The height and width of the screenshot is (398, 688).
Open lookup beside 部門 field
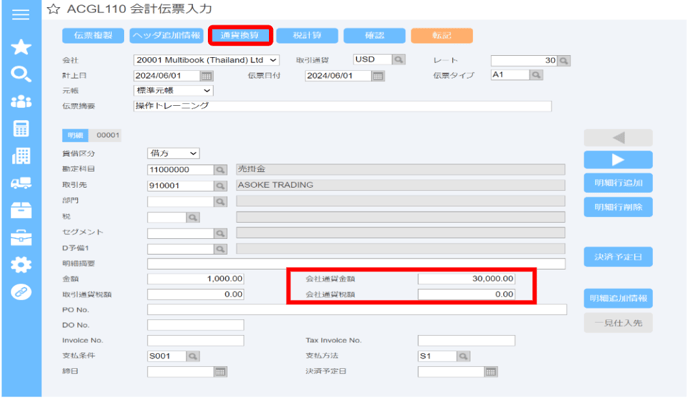220,201
